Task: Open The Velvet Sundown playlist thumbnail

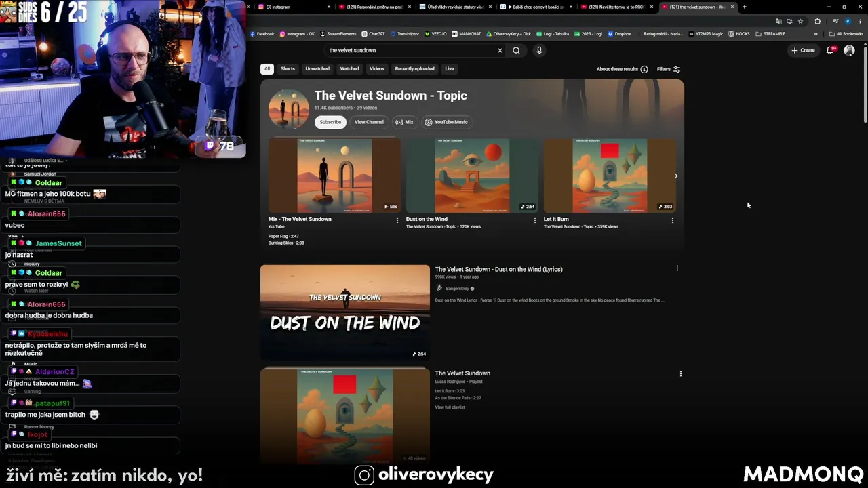Action: click(345, 416)
